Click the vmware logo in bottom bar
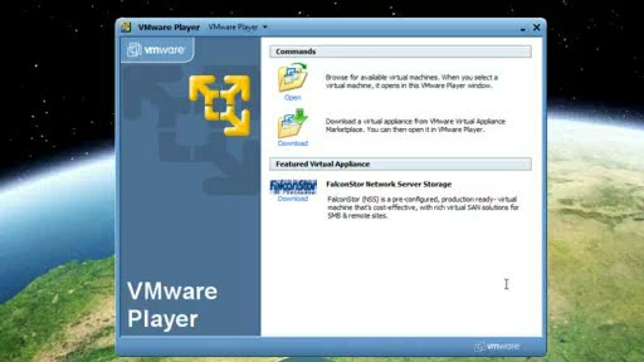Viewport: 644px width, 362px height. click(497, 346)
